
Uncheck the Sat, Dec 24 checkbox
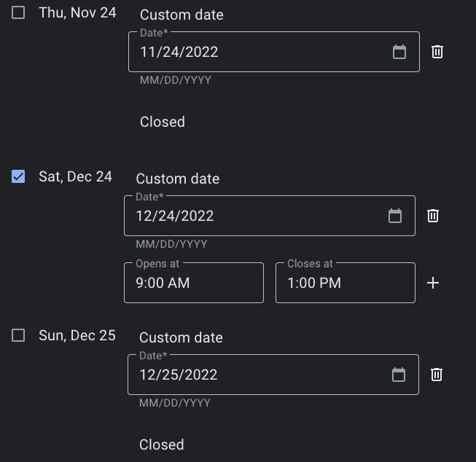point(18,176)
